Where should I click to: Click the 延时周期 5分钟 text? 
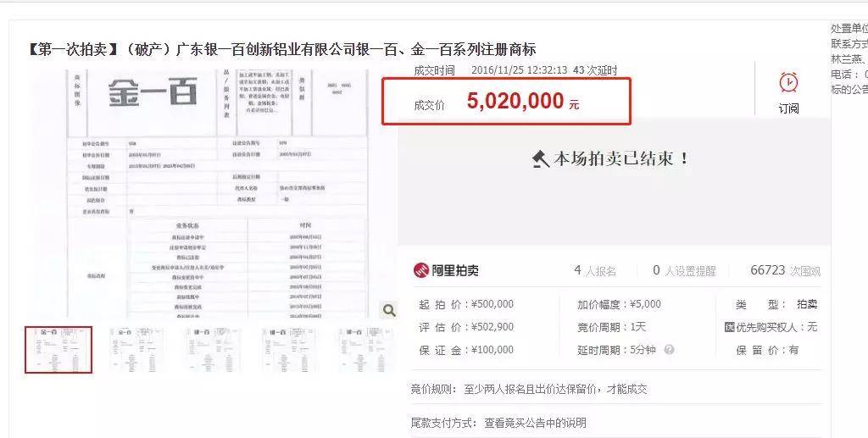[616, 350]
